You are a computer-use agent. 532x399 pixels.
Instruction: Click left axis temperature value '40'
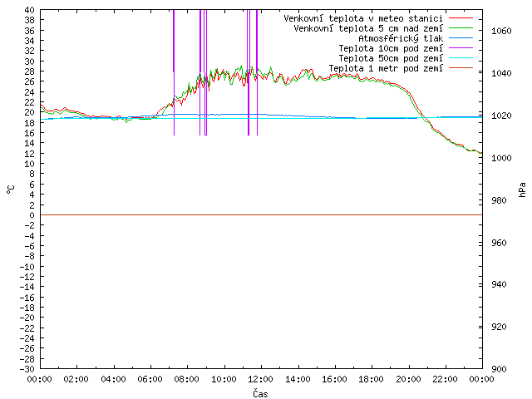30,10
